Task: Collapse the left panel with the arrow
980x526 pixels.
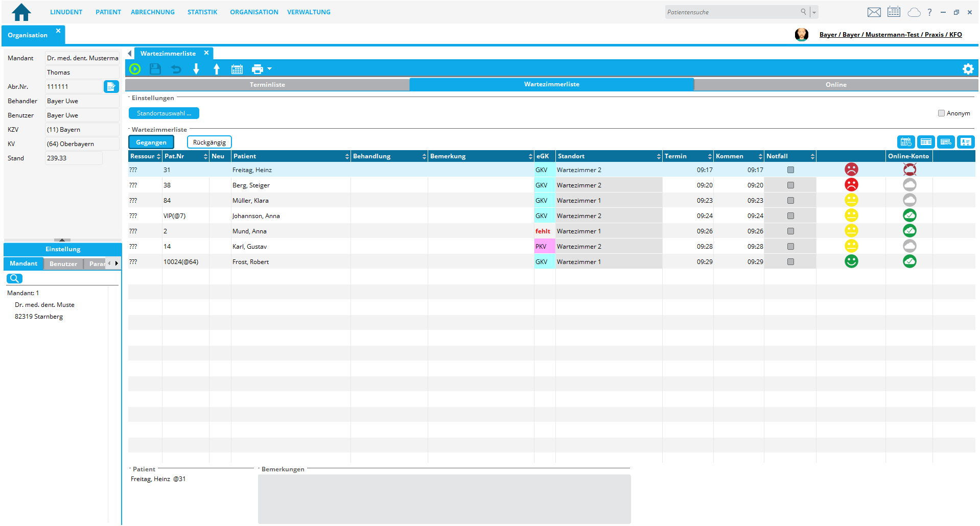Action: [129, 54]
